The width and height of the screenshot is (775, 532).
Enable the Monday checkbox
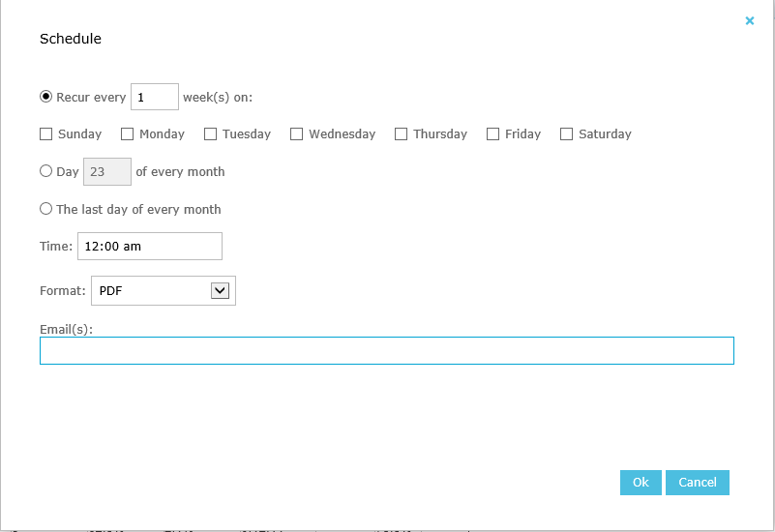coord(128,134)
